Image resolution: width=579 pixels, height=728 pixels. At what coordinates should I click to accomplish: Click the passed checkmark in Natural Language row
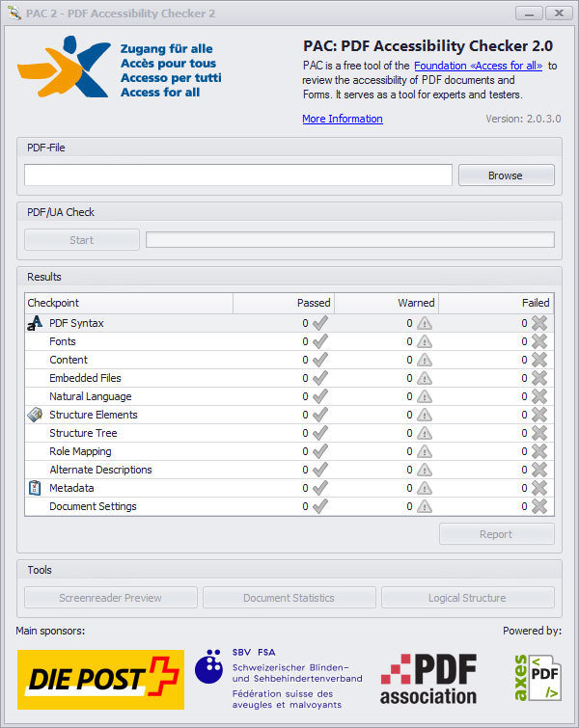tap(320, 396)
